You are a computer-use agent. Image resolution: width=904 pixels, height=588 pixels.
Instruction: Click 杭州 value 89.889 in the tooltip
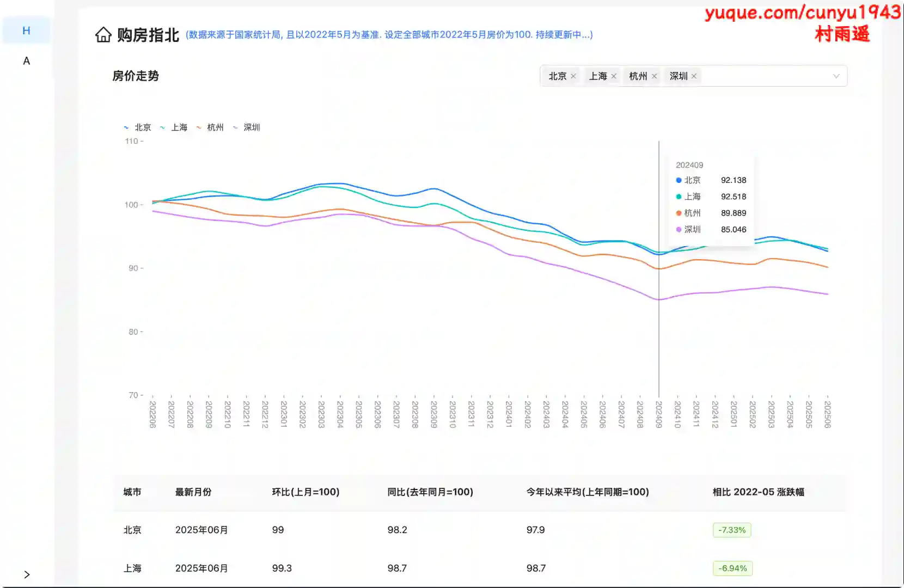(x=734, y=213)
